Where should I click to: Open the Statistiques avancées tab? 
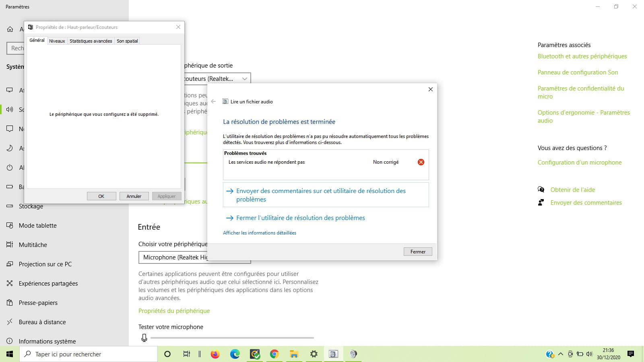[x=91, y=41]
